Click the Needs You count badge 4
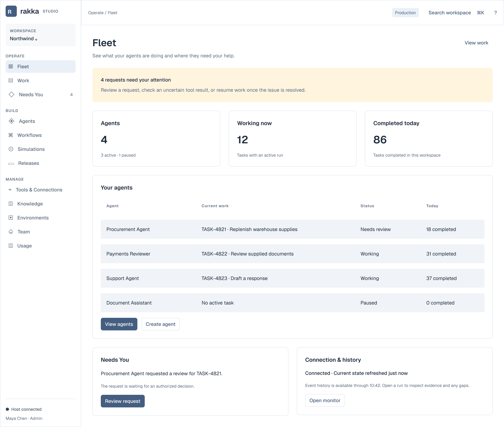This screenshot has width=504, height=427. tap(71, 95)
